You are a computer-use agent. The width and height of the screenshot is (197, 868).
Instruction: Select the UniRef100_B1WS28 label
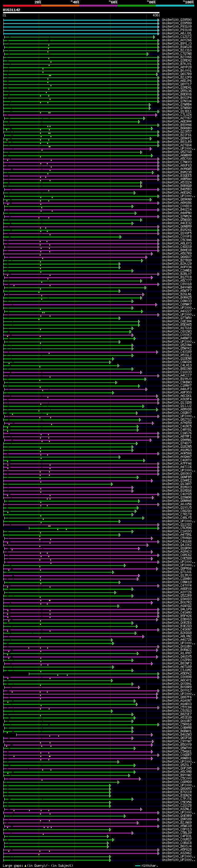coord(177,47)
